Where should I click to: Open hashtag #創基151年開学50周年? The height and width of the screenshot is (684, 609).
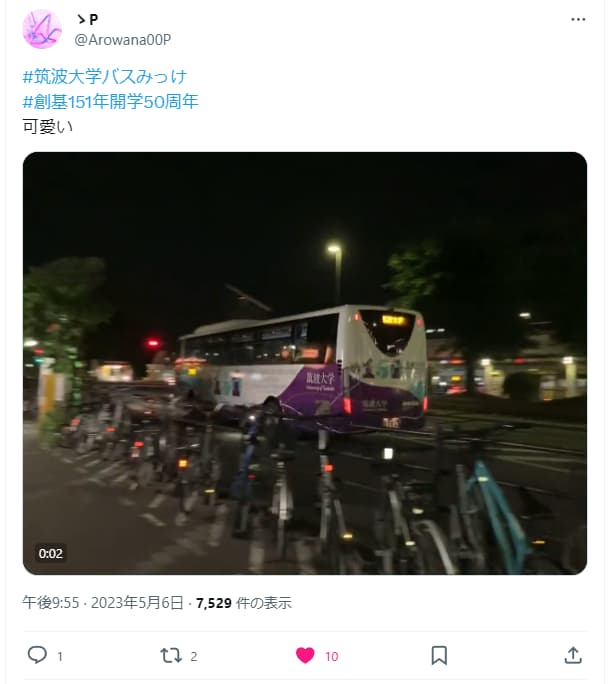111,102
